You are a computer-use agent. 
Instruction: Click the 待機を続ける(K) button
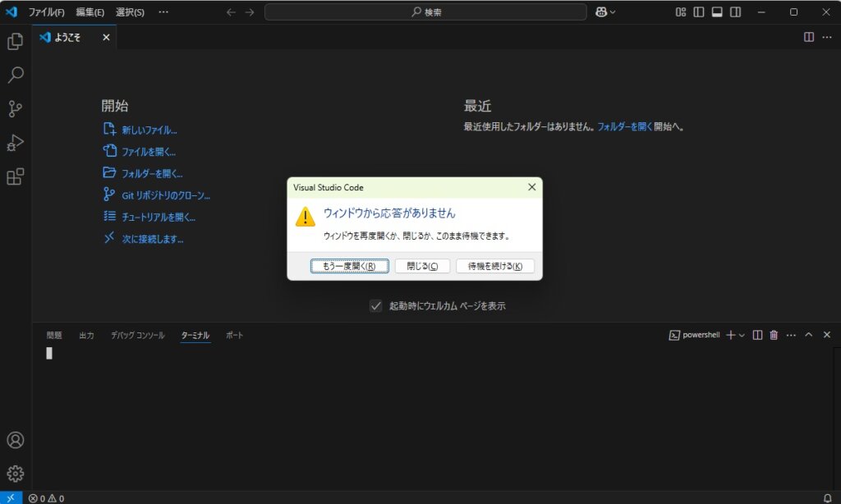click(x=495, y=266)
